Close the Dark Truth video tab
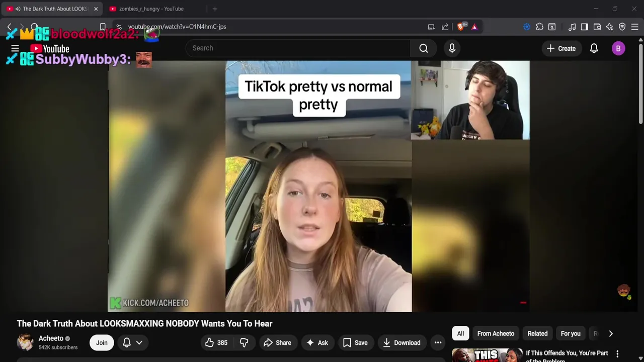 [96, 9]
